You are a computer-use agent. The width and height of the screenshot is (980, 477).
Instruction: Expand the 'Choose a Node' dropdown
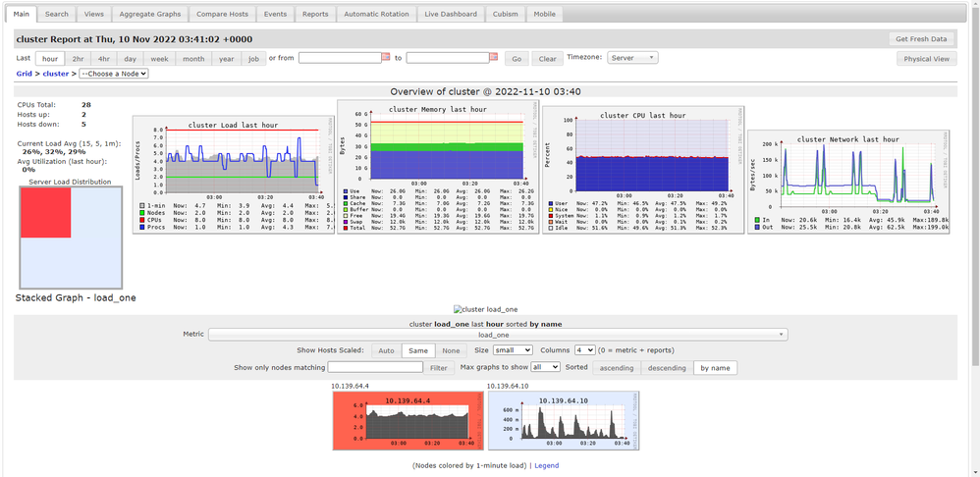(113, 74)
